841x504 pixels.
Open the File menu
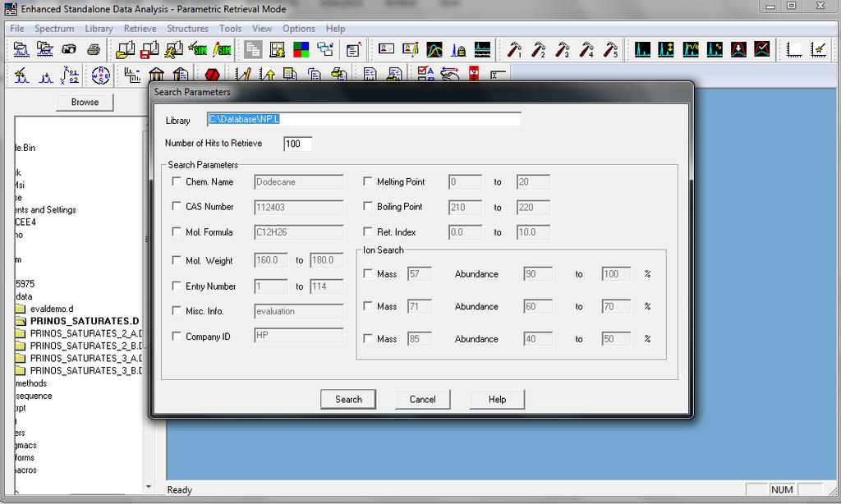click(16, 29)
